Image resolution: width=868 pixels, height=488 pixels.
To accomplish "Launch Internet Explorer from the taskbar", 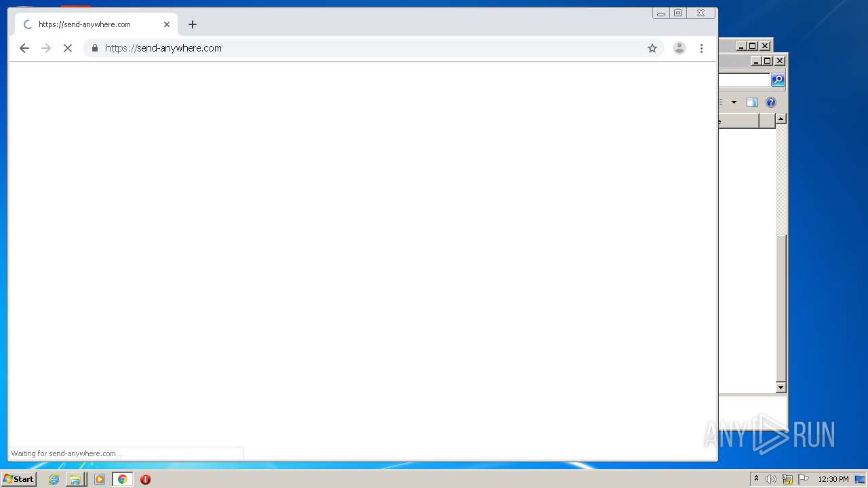I will tap(54, 479).
